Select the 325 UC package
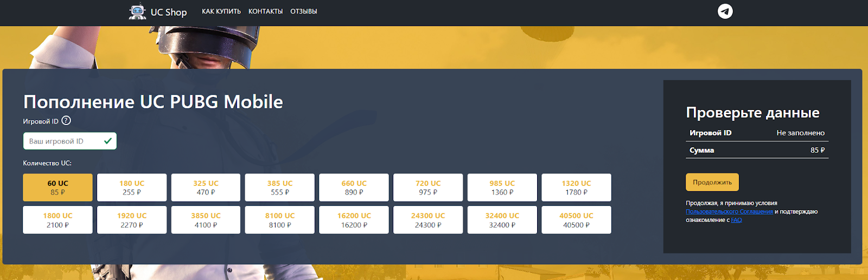The image size is (868, 280). pos(206,187)
